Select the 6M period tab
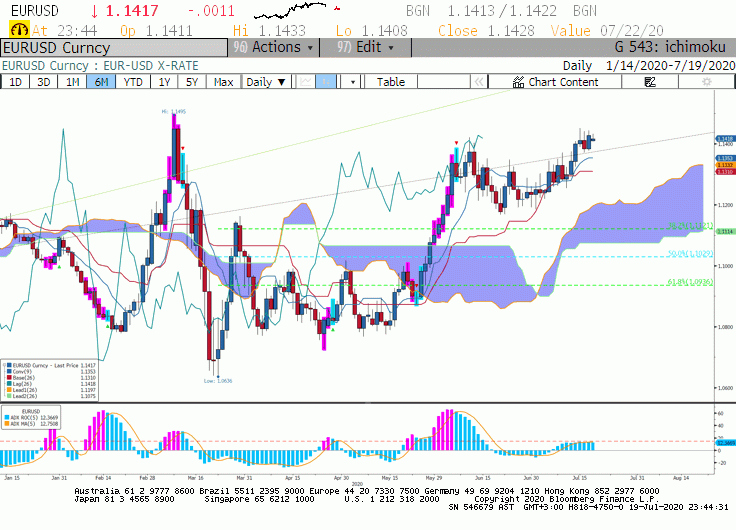 pos(101,82)
